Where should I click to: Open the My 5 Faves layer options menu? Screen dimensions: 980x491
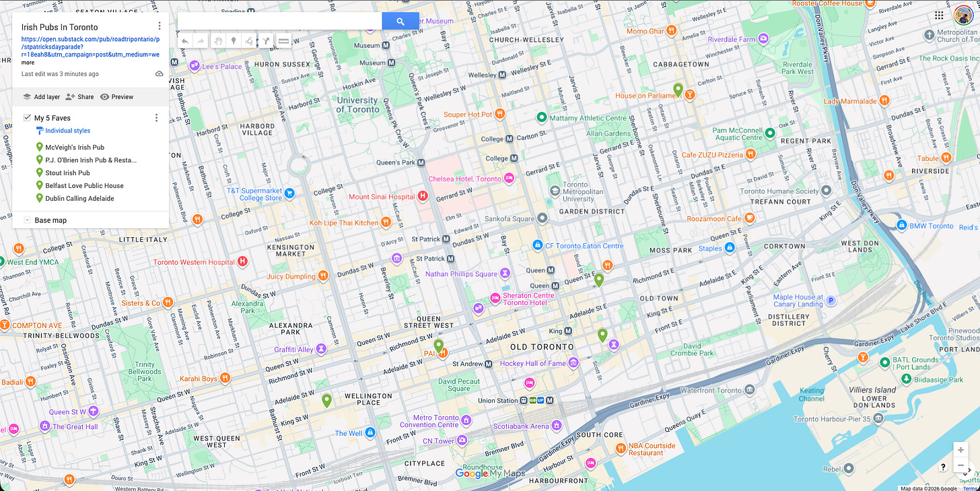click(157, 118)
